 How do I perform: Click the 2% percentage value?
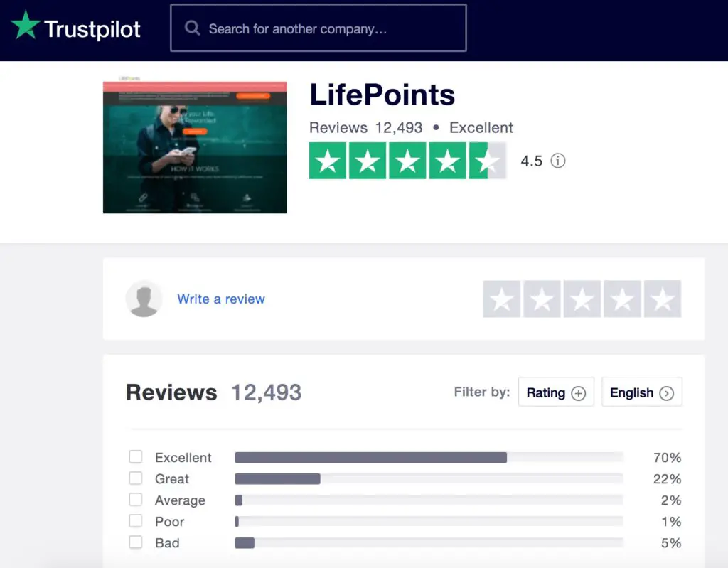[671, 500]
